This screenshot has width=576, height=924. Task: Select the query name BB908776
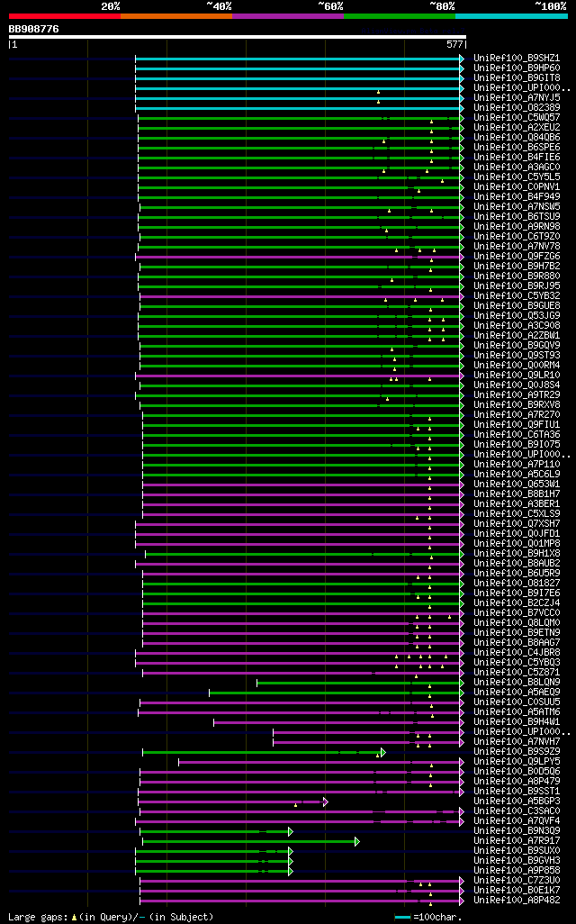coord(33,29)
